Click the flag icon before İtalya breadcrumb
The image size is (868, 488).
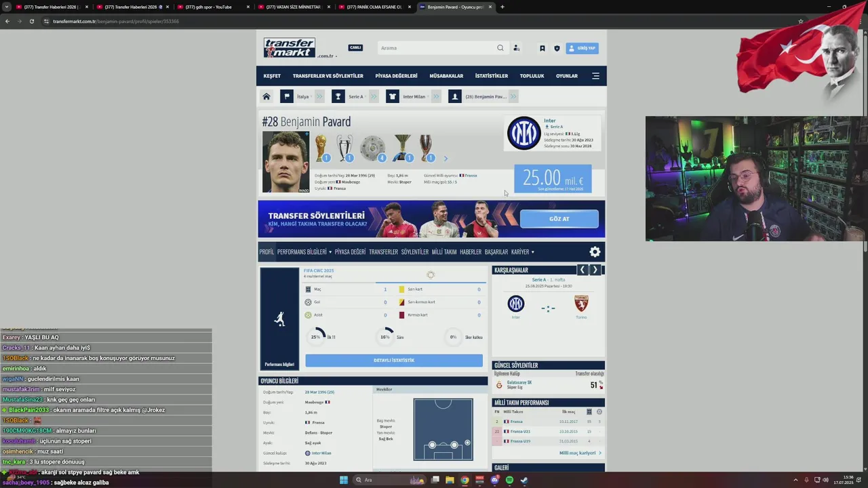(287, 97)
